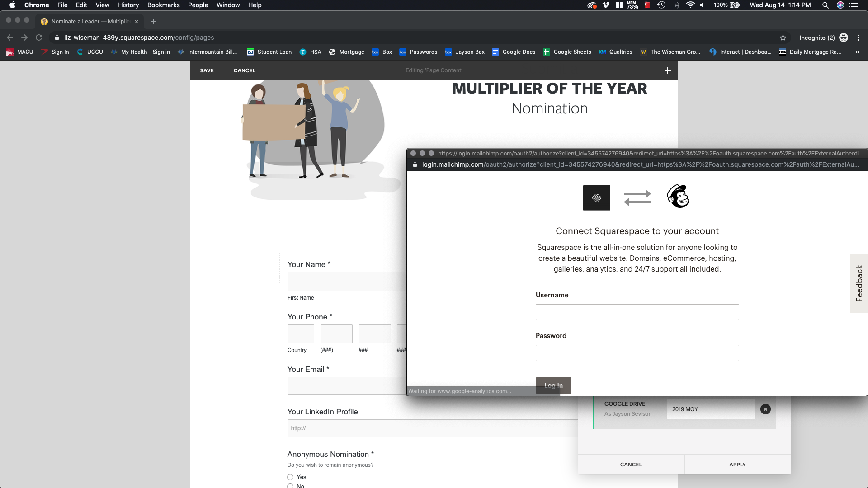Click the Country phone code field

coord(301,334)
